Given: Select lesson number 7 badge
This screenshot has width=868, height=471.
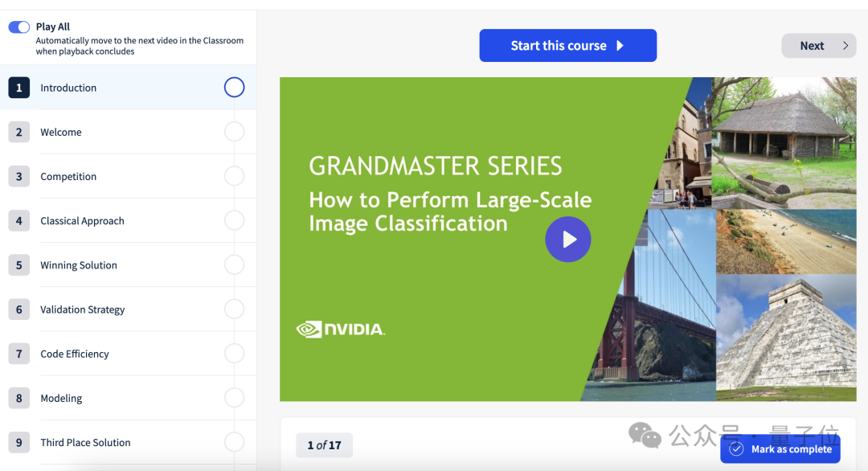Looking at the screenshot, I should click(x=18, y=354).
